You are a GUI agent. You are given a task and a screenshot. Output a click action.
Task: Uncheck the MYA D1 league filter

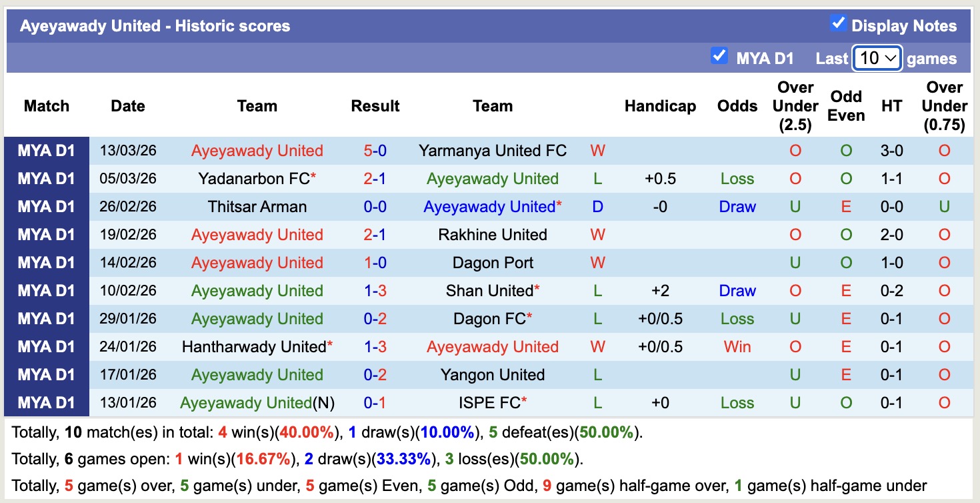click(719, 57)
